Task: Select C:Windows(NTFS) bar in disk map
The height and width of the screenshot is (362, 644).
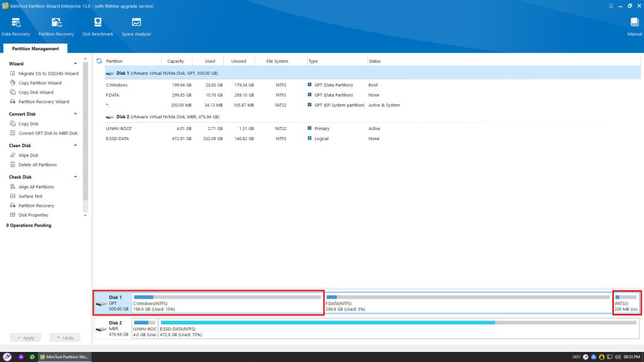Action: pyautogui.click(x=228, y=303)
